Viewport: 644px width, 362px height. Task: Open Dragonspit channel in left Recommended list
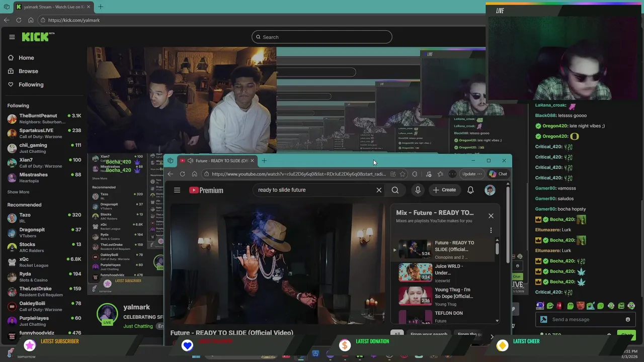(44, 233)
